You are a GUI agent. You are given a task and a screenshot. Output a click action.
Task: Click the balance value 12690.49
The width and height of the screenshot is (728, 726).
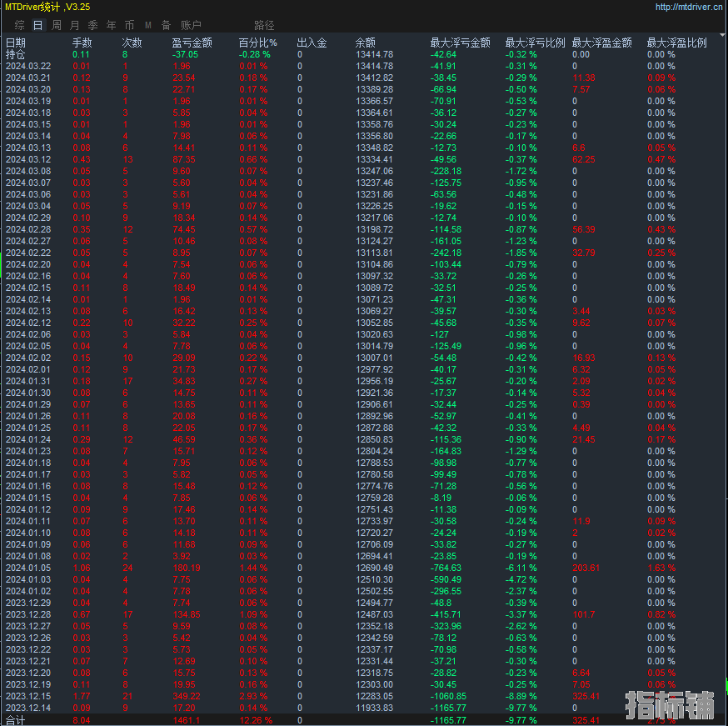[374, 568]
